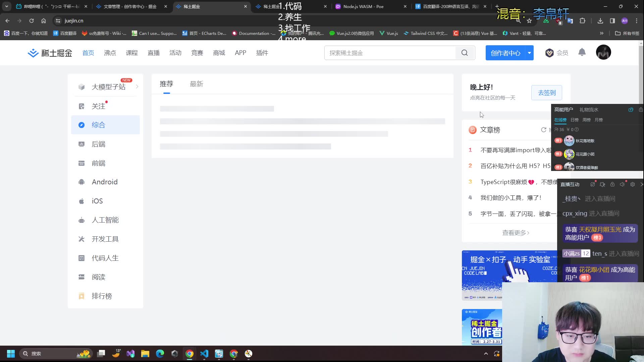Open 直播 in top navigation
Viewport: 644px width, 362px height.
[154, 53]
